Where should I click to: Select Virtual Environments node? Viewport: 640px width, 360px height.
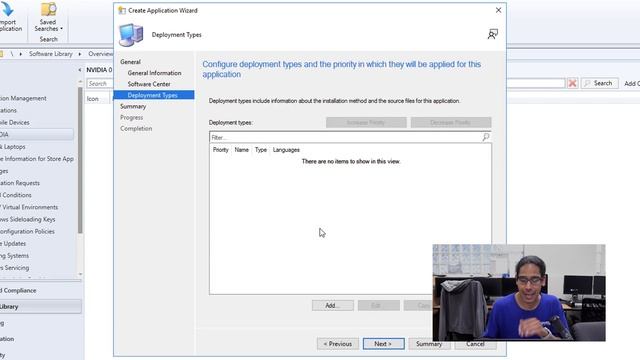29,207
